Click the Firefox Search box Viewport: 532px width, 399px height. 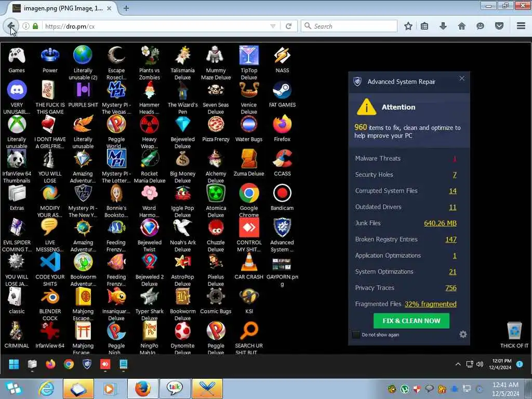click(350, 26)
